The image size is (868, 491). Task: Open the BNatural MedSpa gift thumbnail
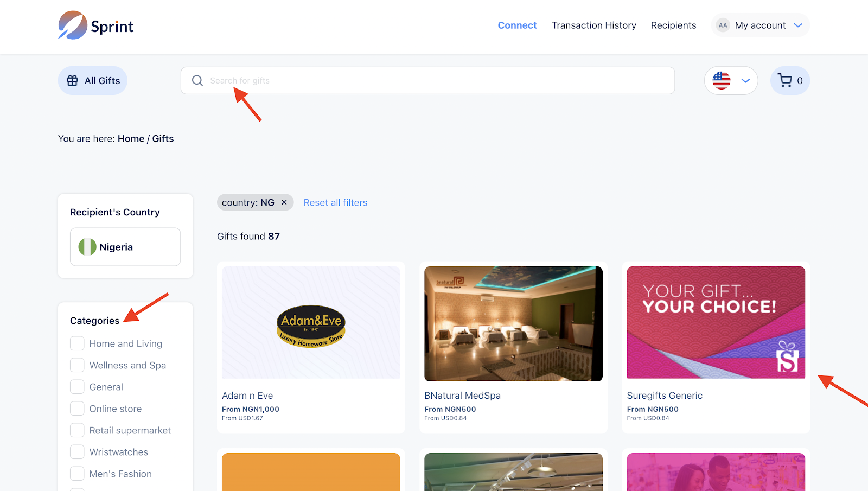coord(513,323)
